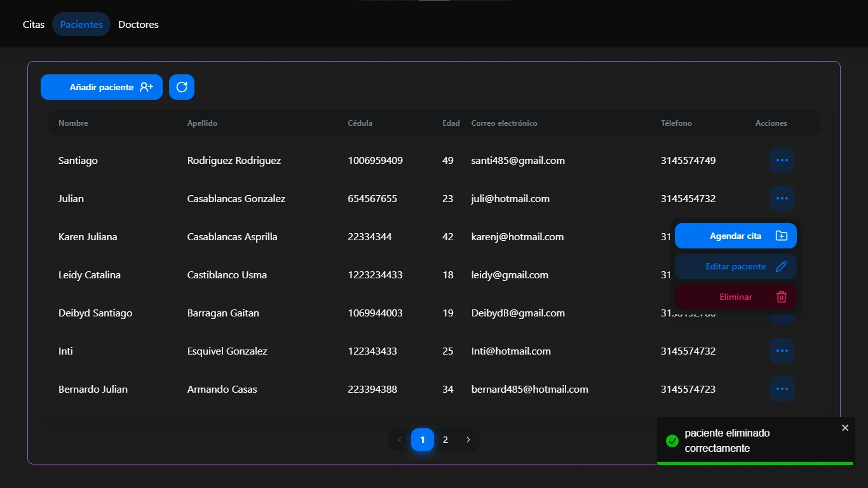Open the Doctores tab
The image size is (868, 488).
(139, 24)
